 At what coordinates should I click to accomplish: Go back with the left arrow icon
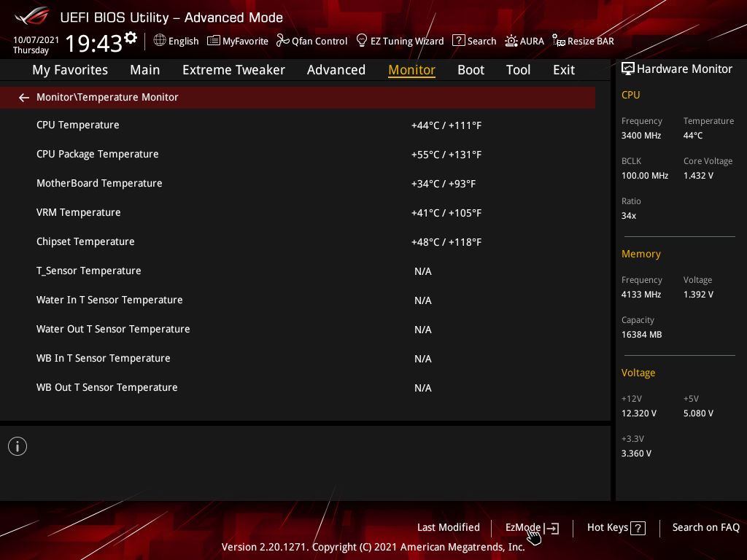point(24,98)
